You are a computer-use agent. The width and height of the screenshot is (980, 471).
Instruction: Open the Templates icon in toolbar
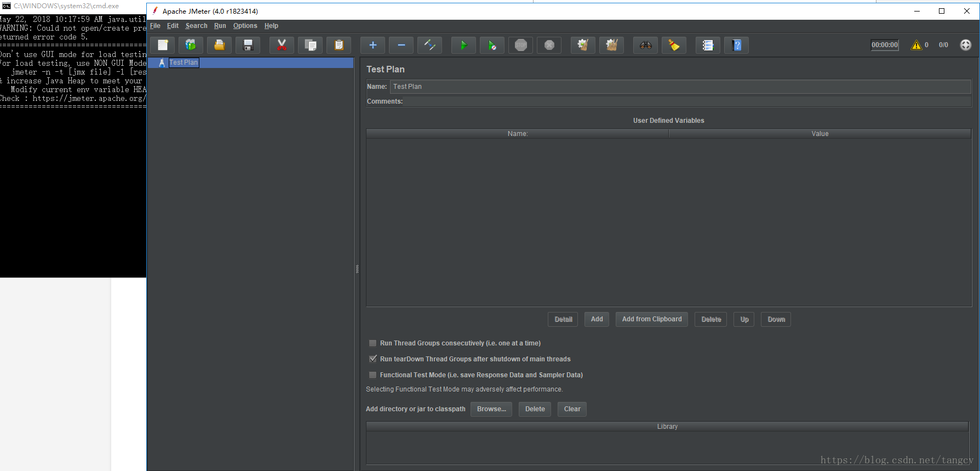coord(191,45)
